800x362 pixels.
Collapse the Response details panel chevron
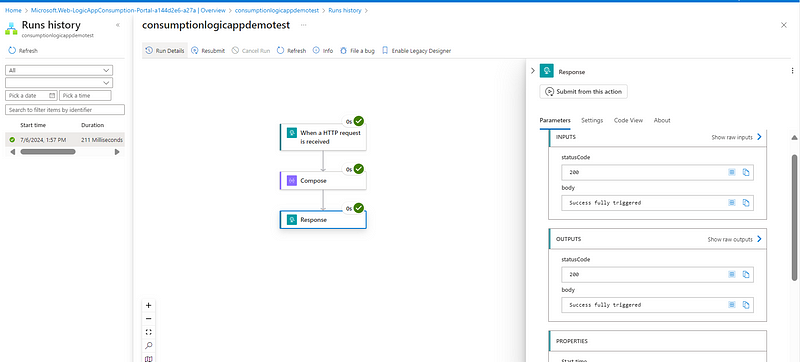click(533, 71)
